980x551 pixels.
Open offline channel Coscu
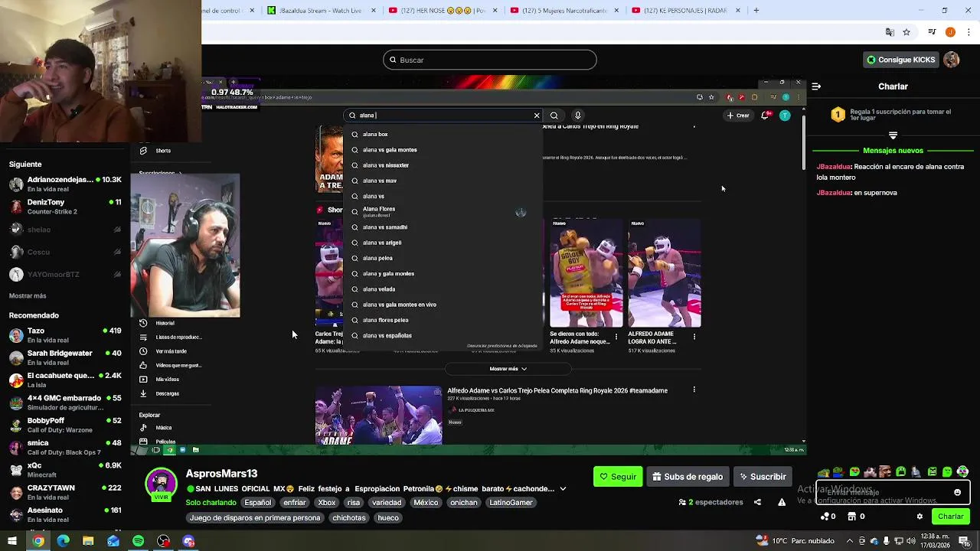(65, 252)
